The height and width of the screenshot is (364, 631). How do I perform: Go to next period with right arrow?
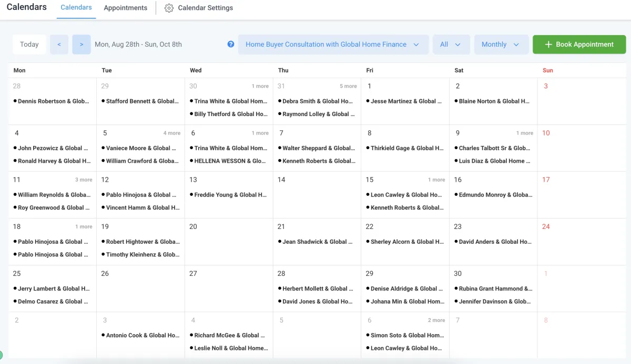pyautogui.click(x=82, y=45)
